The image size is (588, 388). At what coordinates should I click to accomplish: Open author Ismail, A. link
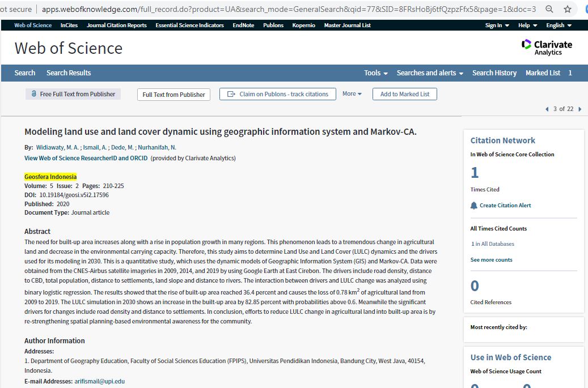point(95,148)
